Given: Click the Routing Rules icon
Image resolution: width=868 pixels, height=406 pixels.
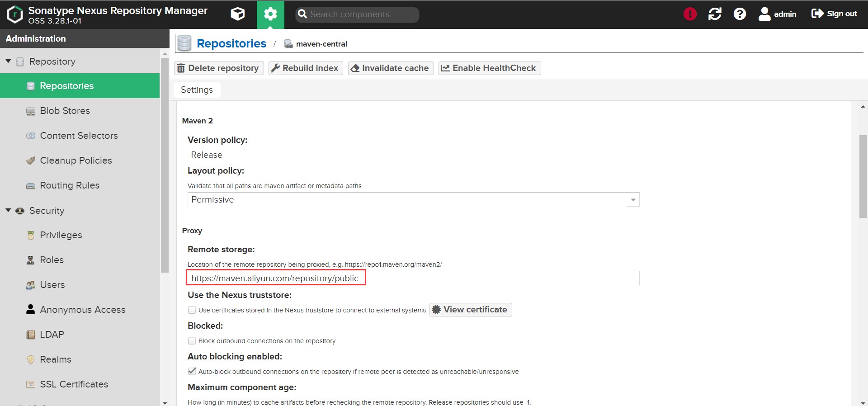Looking at the screenshot, I should (31, 186).
